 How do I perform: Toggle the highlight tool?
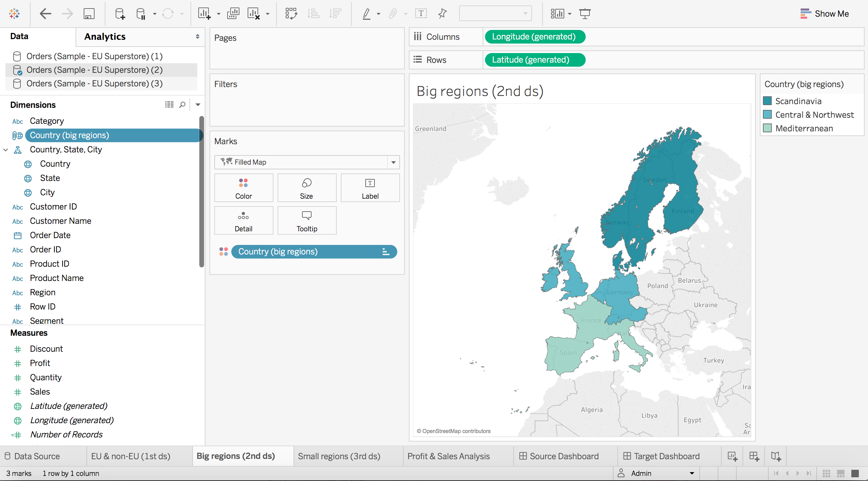[x=367, y=14]
